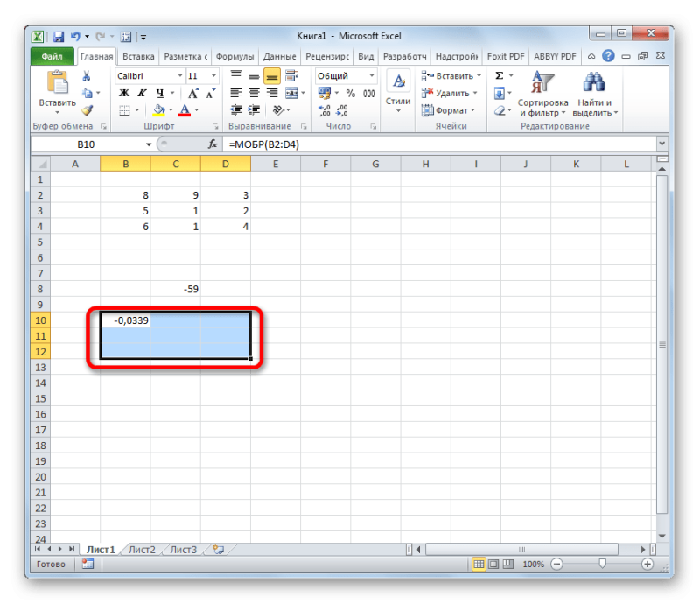Screen dimensions: 700x604
Task: Undo the last action
Action: [x=75, y=36]
